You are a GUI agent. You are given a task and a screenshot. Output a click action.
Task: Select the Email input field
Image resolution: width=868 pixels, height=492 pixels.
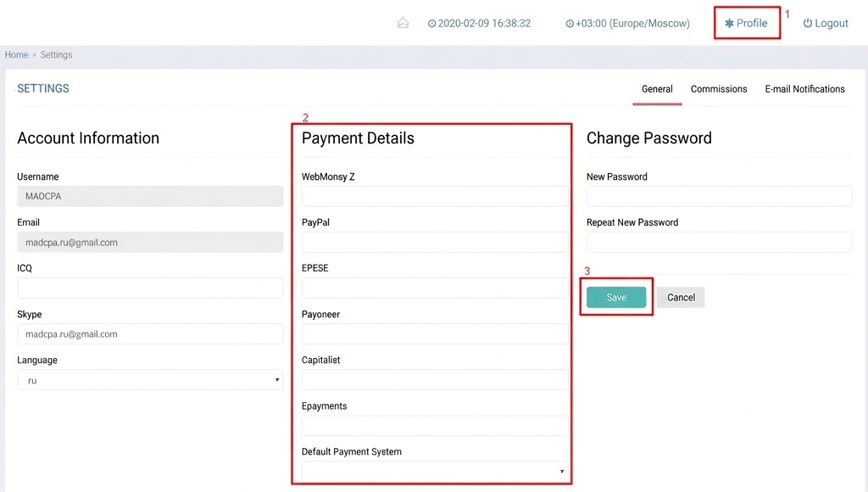(150, 242)
